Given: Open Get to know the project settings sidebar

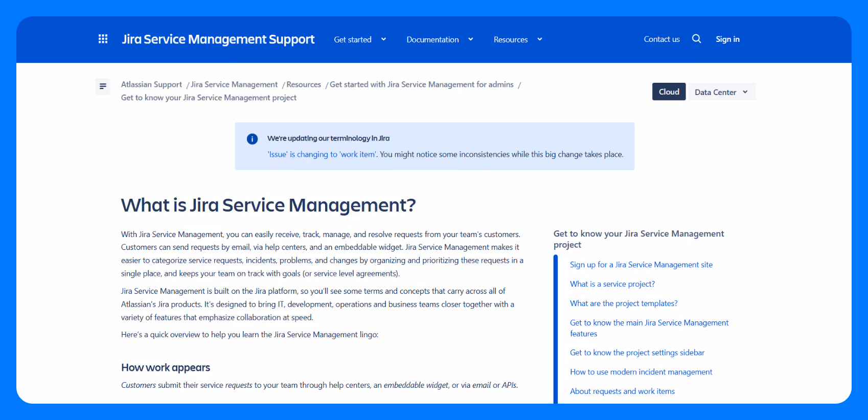Looking at the screenshot, I should 637,353.
